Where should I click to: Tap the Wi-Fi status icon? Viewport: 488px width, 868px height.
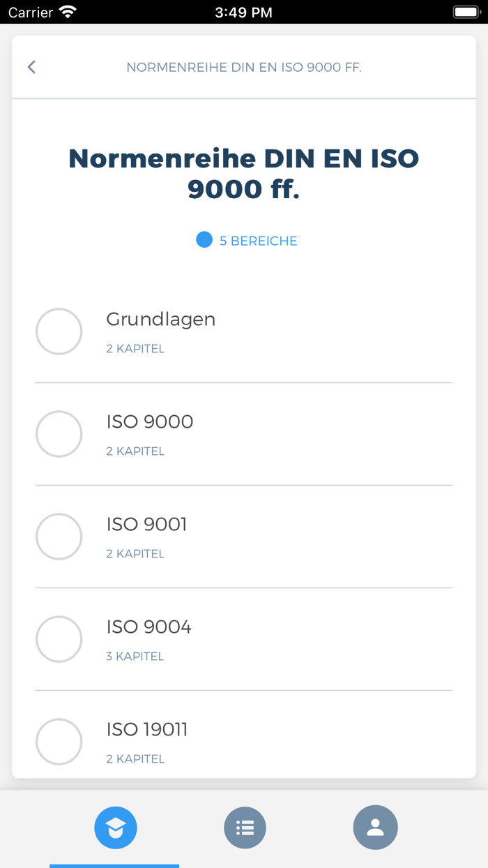coord(68,12)
